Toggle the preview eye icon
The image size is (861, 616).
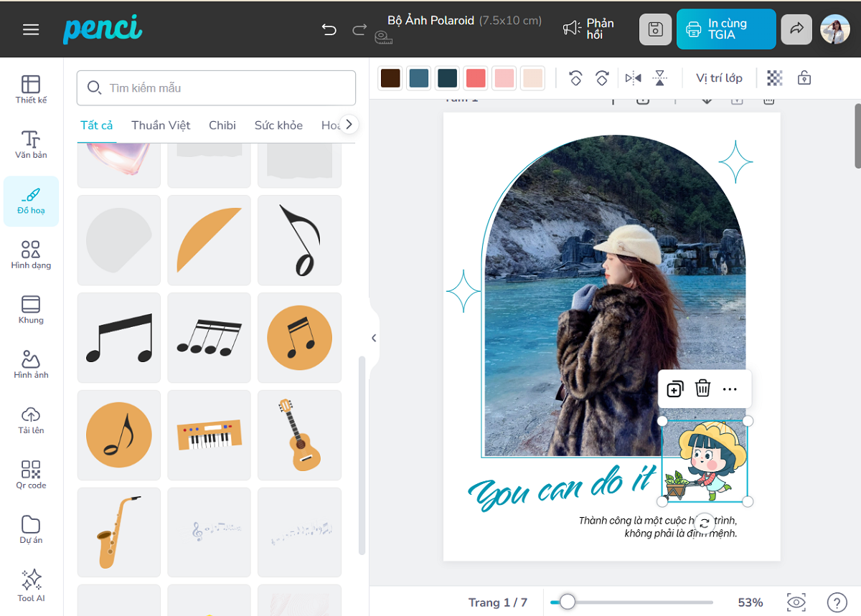click(796, 602)
